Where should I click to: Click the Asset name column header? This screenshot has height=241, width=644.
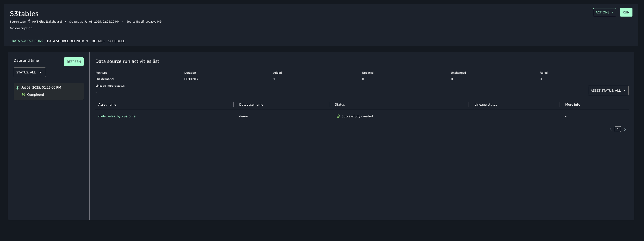coord(107,105)
